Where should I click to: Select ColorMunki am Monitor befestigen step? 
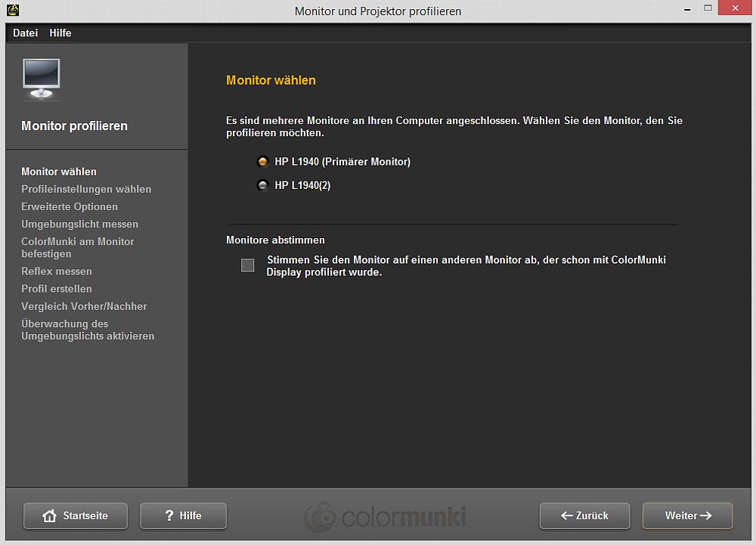pyautogui.click(x=78, y=248)
